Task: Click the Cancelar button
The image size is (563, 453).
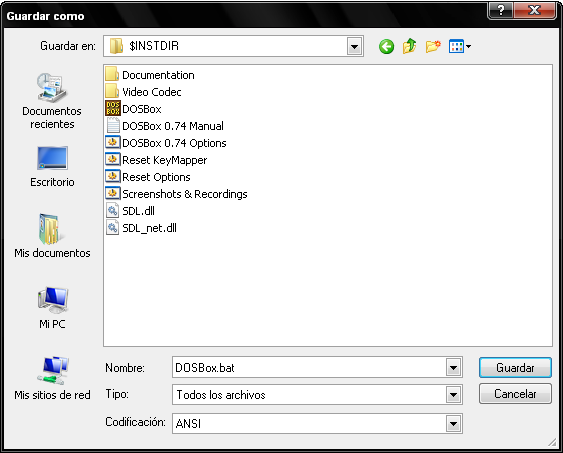Action: 515,394
